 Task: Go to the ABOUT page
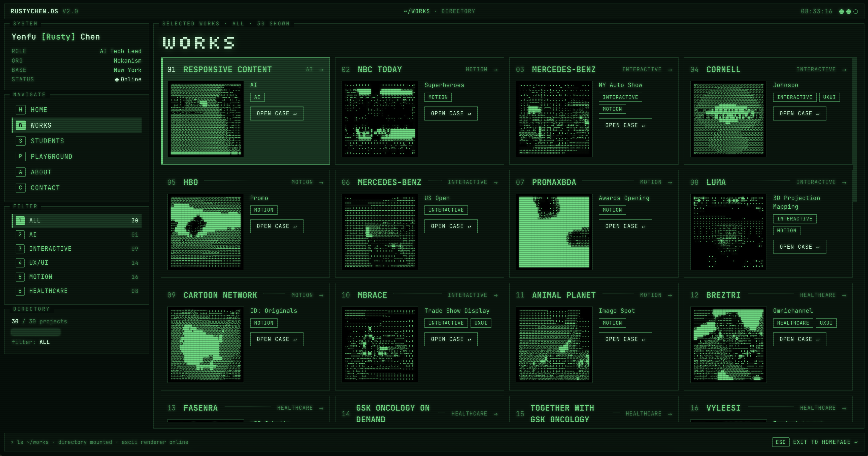tap(77, 172)
